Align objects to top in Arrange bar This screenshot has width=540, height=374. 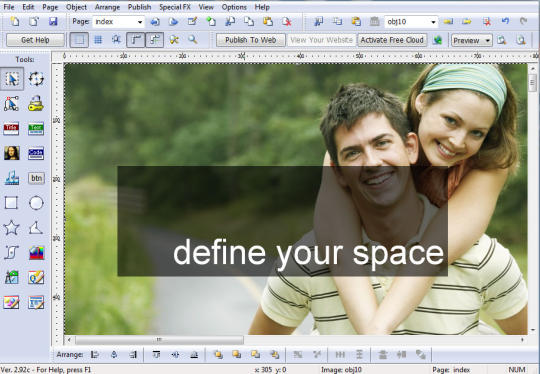(x=156, y=354)
